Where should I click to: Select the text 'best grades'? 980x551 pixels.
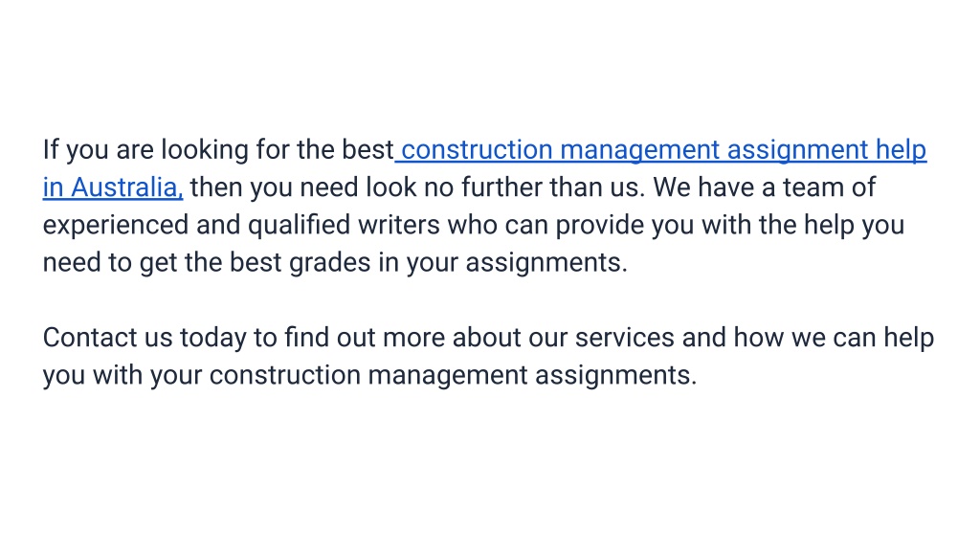pos(300,263)
